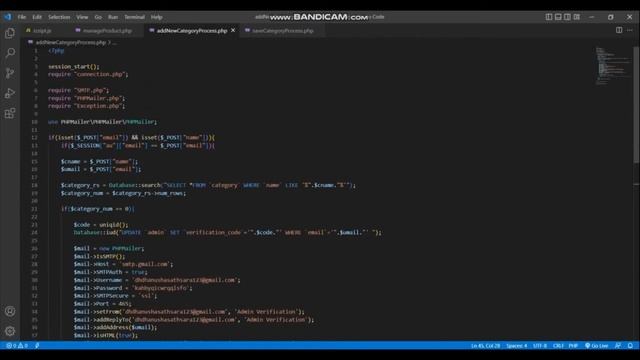Click the require "SMTP.php" line
640x360 pixels.
79,90
